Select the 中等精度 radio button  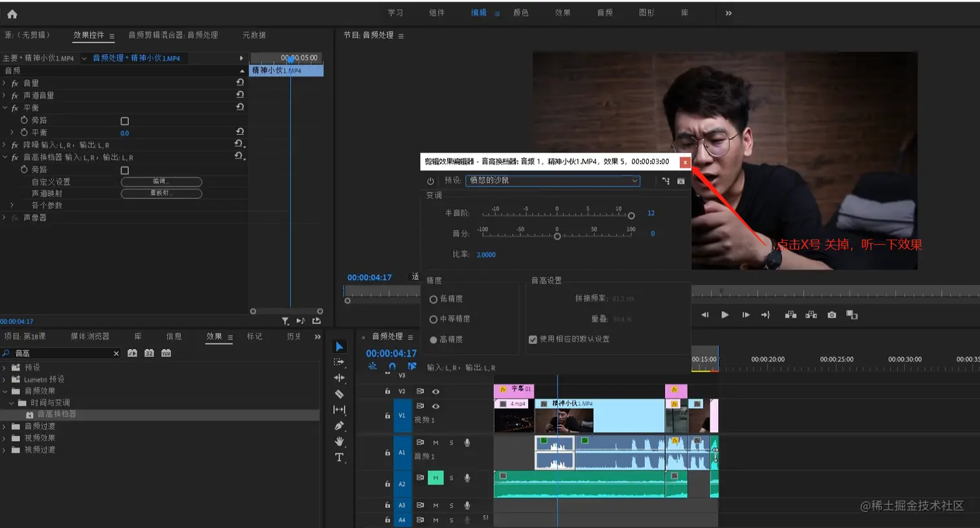point(433,319)
